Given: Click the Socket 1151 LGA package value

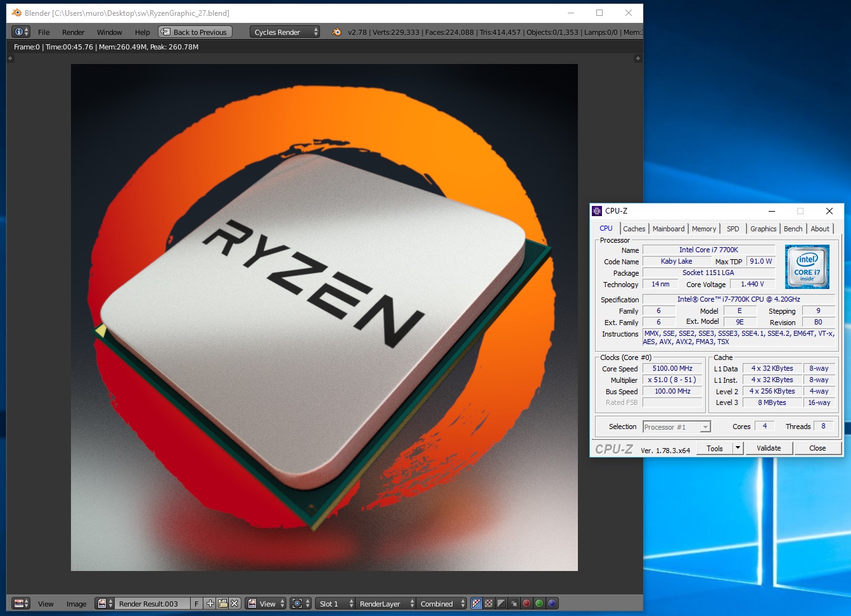Looking at the screenshot, I should (x=708, y=273).
